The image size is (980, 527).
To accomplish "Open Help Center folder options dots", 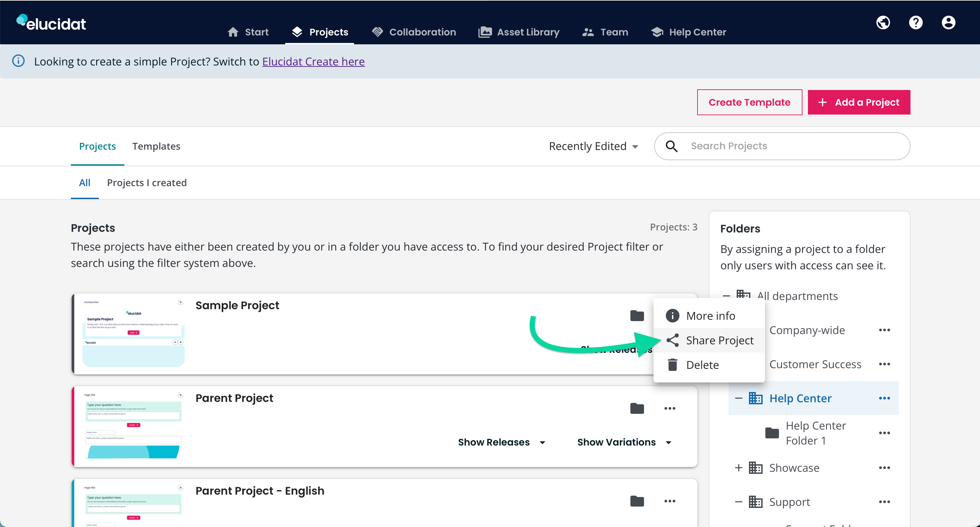I will point(885,398).
